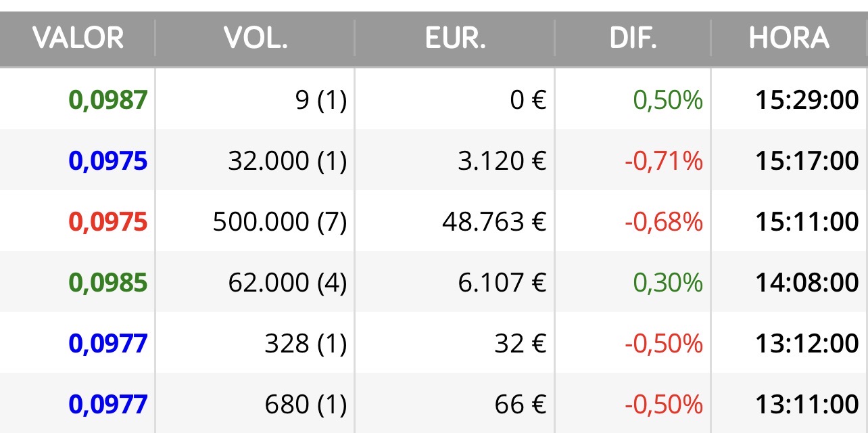Image resolution: width=868 pixels, height=433 pixels.
Task: Sort by the EUR. column header
Action: tap(456, 38)
